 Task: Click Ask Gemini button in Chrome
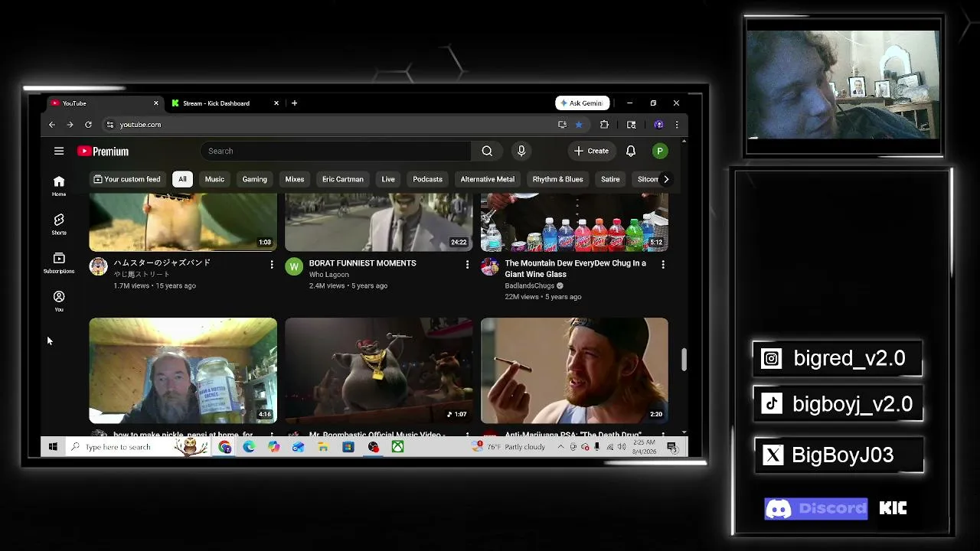click(583, 103)
